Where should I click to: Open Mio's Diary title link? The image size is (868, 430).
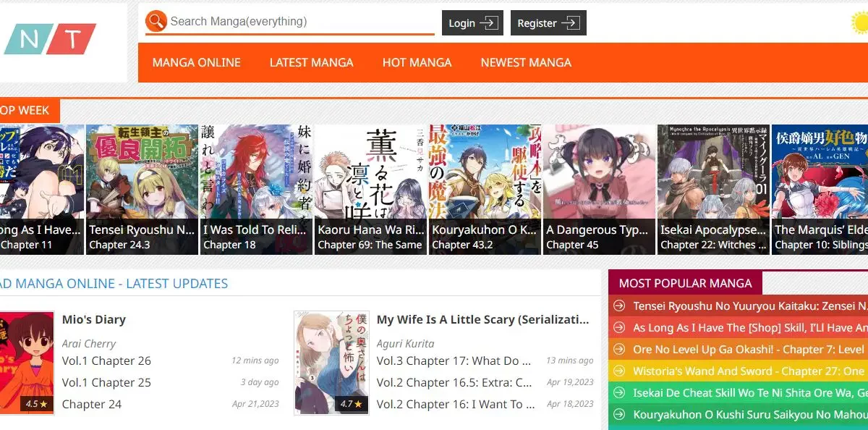[x=94, y=319]
